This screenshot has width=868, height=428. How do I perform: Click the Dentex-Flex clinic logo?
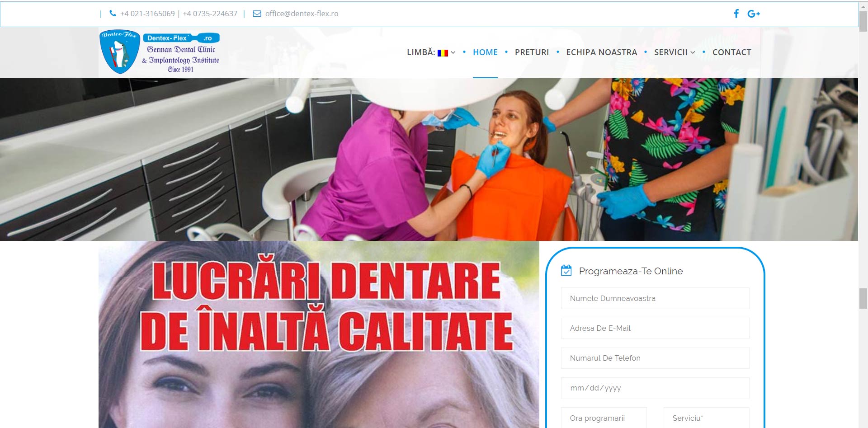click(x=159, y=52)
